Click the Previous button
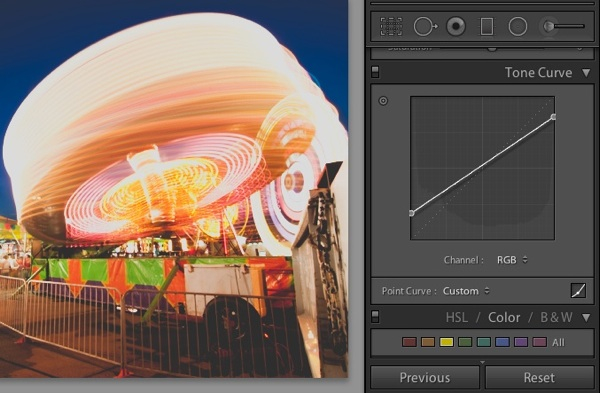The width and height of the screenshot is (600, 393). tap(425, 377)
